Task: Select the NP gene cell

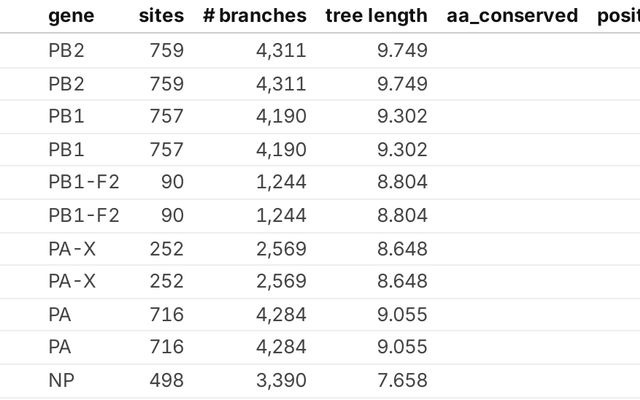Action: point(60,380)
